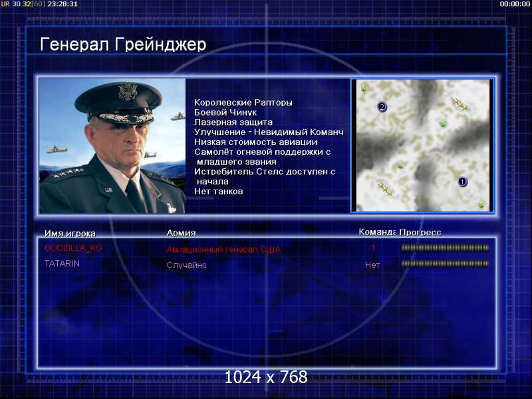Click the 'Команда' column header

click(377, 232)
